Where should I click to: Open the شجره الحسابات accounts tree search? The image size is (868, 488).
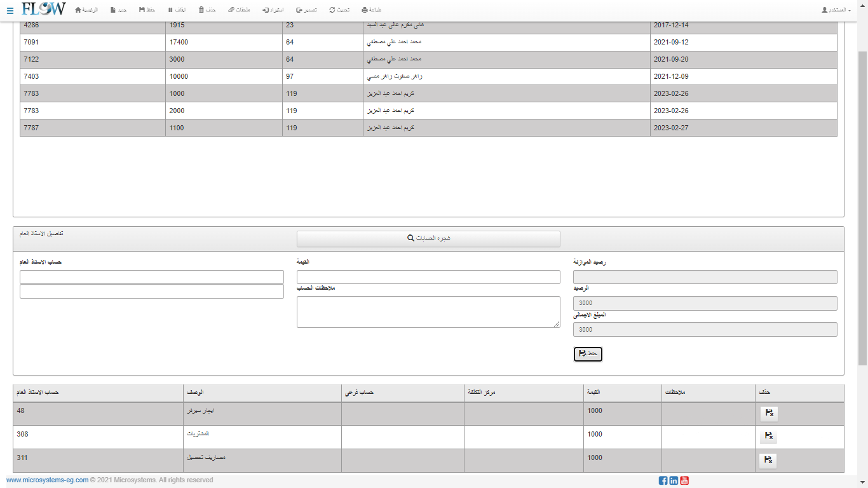point(428,239)
